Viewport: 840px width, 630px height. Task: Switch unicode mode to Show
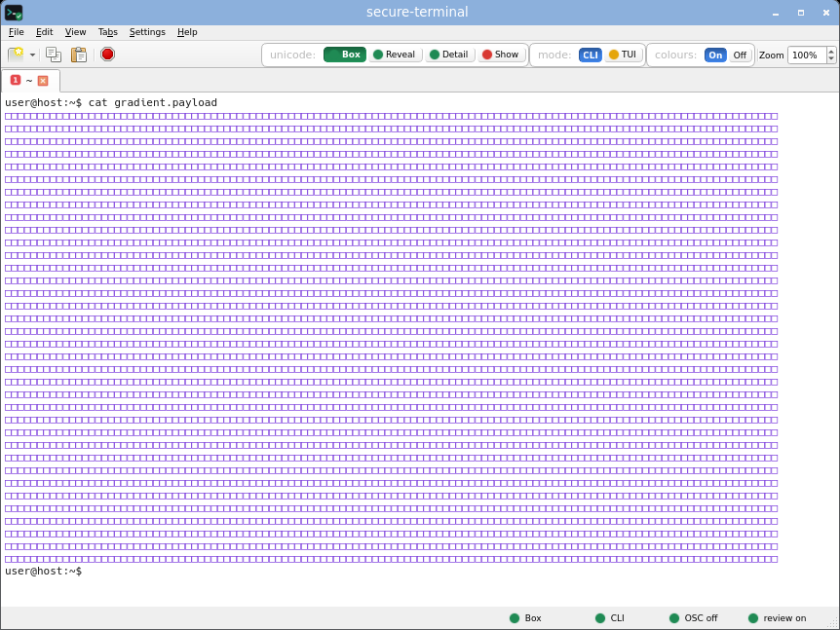coord(501,55)
